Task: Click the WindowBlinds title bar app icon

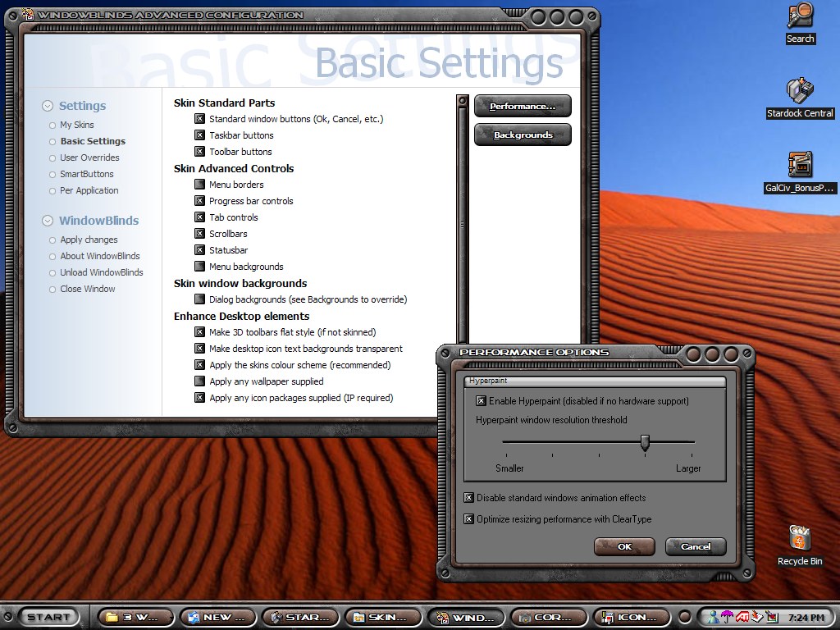Action: [x=28, y=15]
